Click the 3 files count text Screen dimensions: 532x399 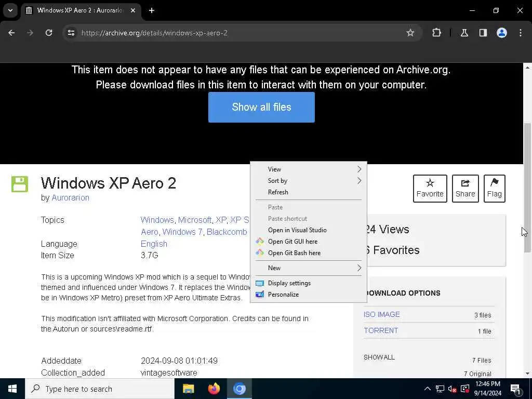click(483, 315)
